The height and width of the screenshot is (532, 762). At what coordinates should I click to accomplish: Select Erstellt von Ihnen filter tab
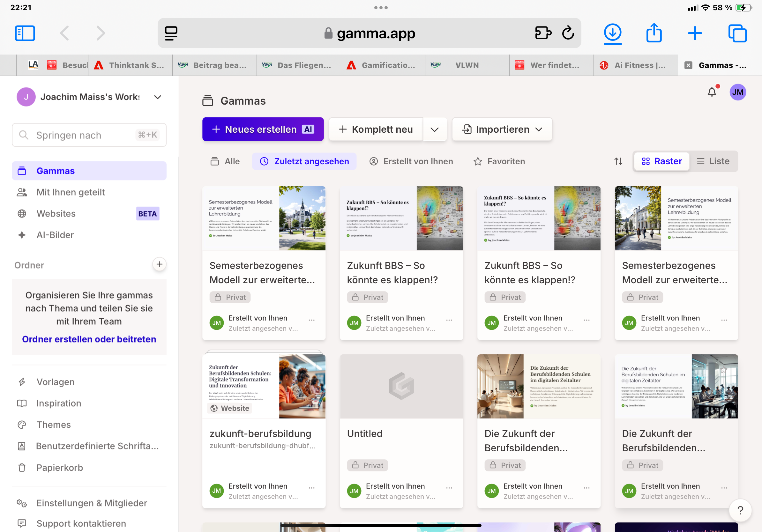(x=411, y=161)
